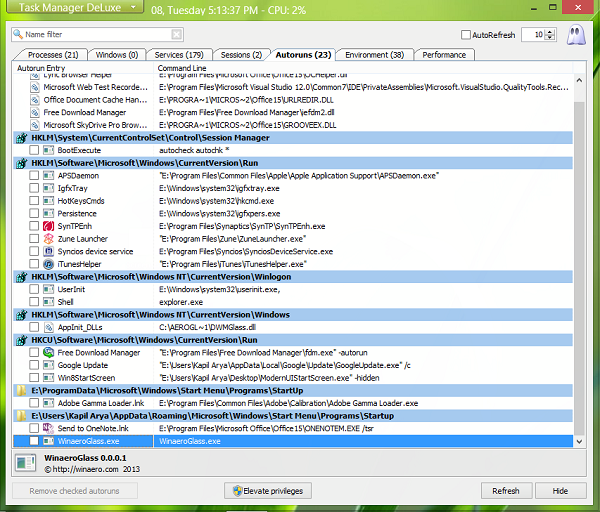
Task: Click the BootExecute entry icon
Action: click(x=48, y=150)
